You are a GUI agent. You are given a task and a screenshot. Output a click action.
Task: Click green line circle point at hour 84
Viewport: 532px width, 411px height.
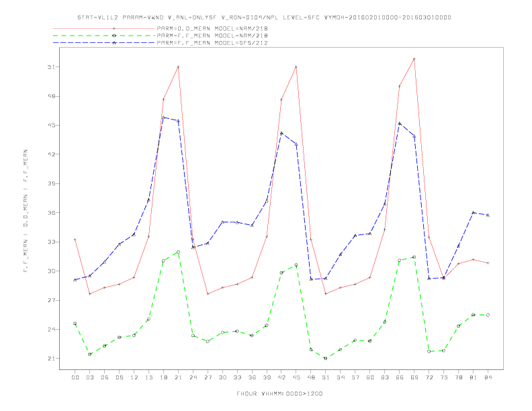point(488,315)
